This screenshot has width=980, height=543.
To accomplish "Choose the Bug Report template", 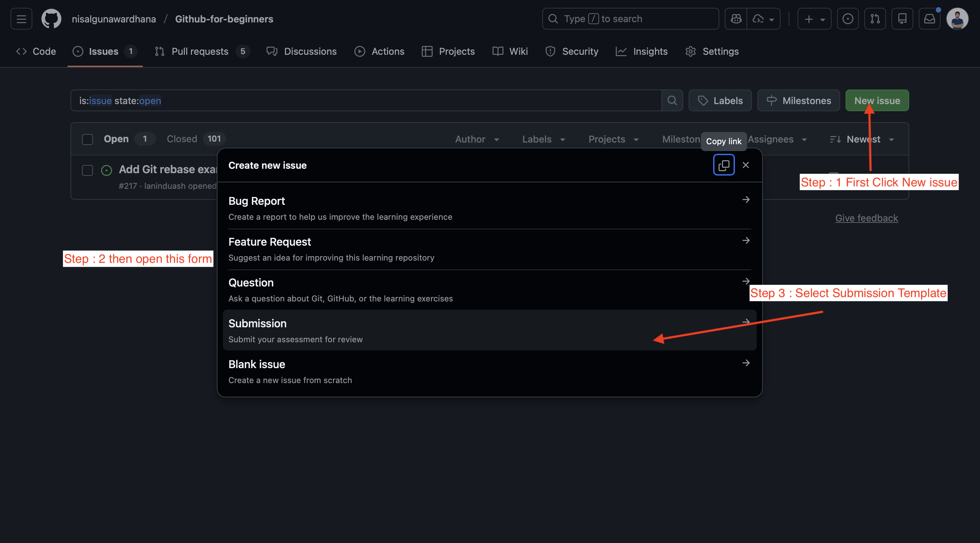I will tap(489, 208).
